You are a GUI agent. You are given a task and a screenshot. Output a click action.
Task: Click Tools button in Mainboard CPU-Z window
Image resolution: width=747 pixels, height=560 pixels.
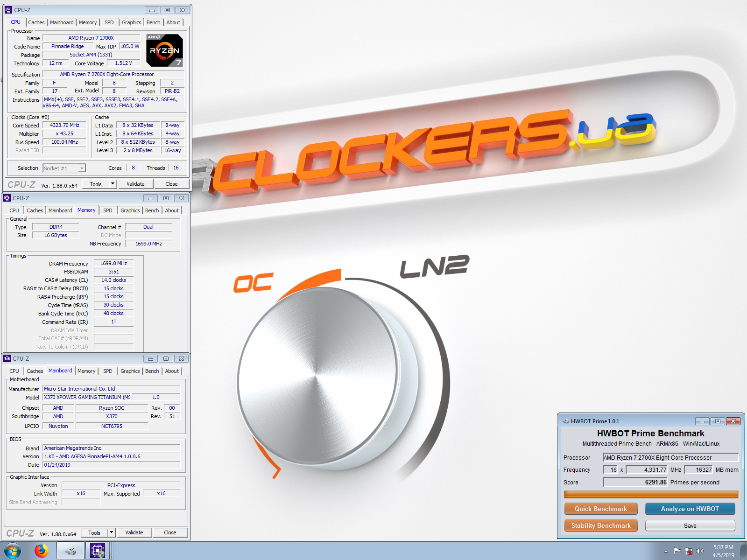[x=94, y=532]
